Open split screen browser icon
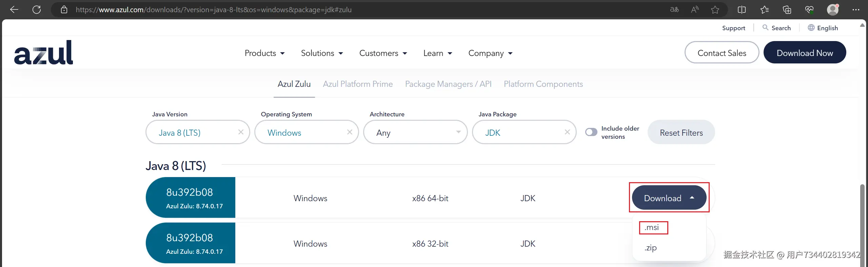Image resolution: width=868 pixels, height=267 pixels. pos(742,9)
